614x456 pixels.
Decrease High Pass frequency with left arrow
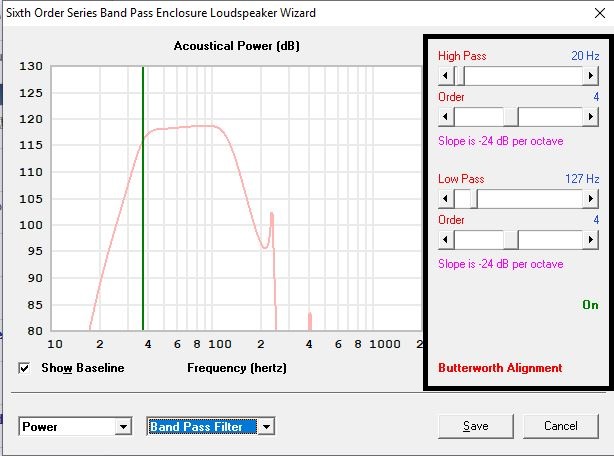point(446,76)
